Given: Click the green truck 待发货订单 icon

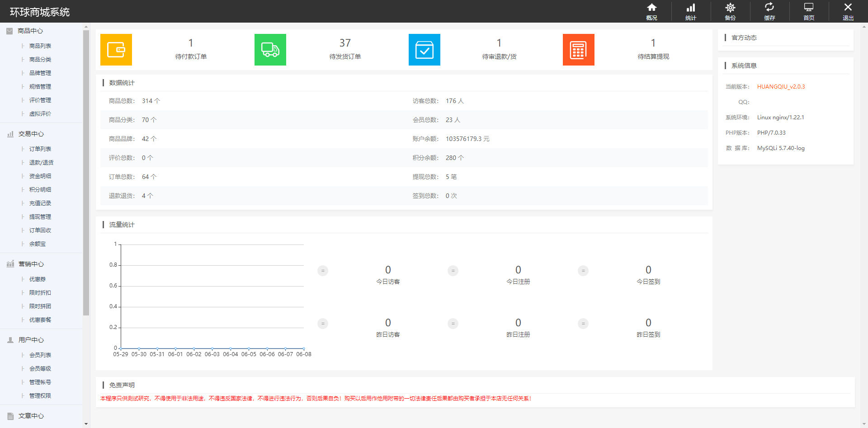Looking at the screenshot, I should point(270,50).
